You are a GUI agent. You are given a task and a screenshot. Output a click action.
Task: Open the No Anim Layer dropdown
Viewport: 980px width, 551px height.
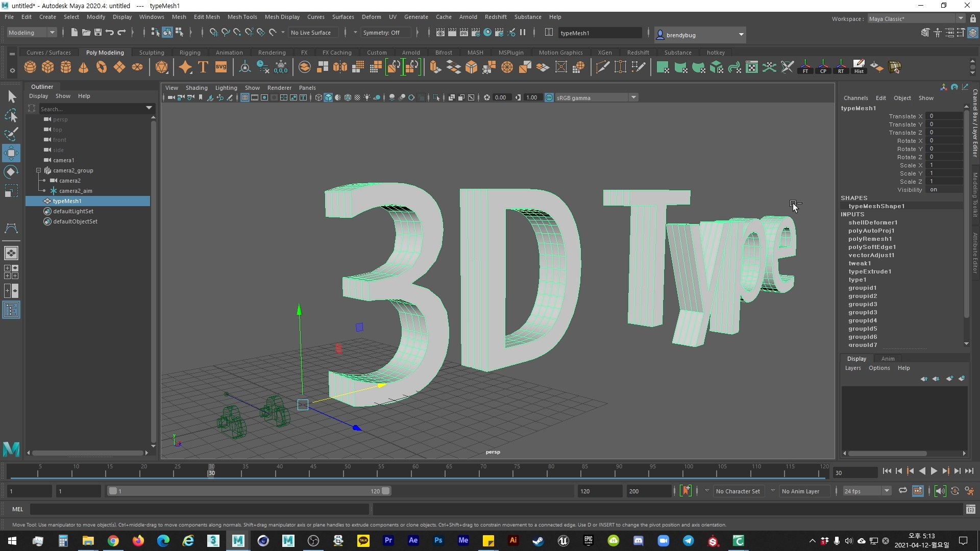coord(804,491)
